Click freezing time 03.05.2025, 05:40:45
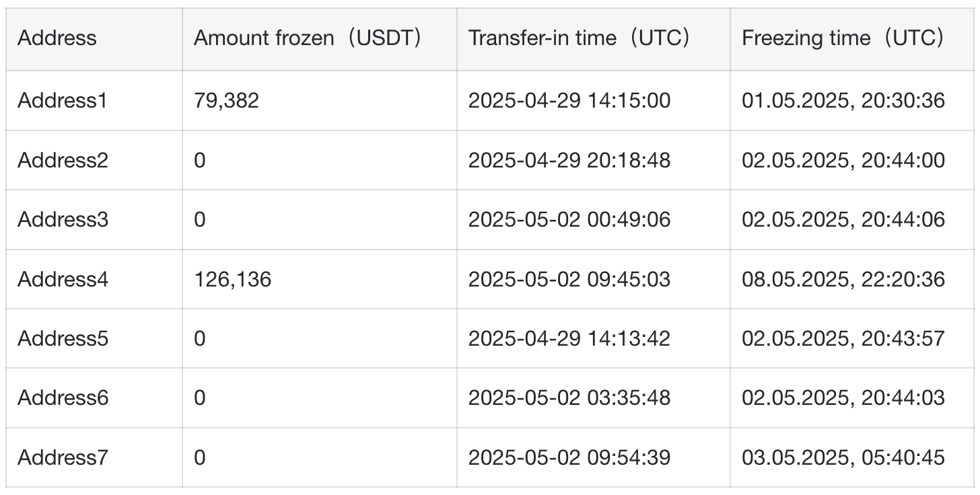This screenshot has width=980, height=495. point(843,457)
